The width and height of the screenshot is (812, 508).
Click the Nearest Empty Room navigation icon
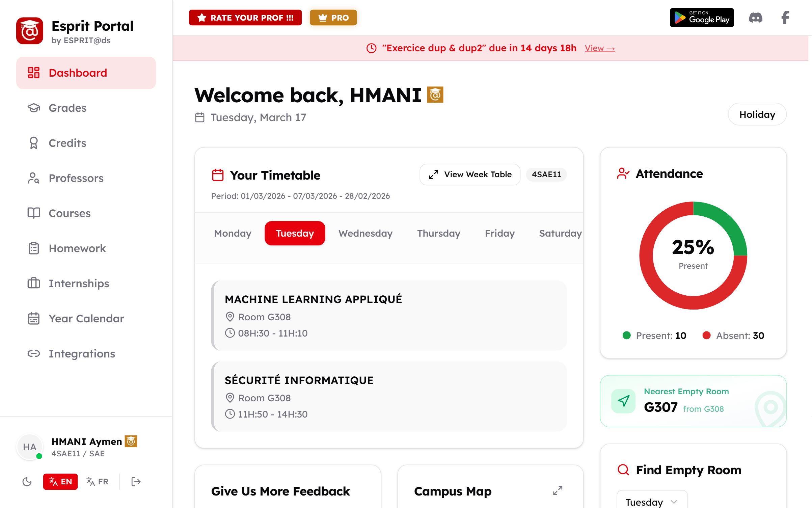[x=623, y=401]
